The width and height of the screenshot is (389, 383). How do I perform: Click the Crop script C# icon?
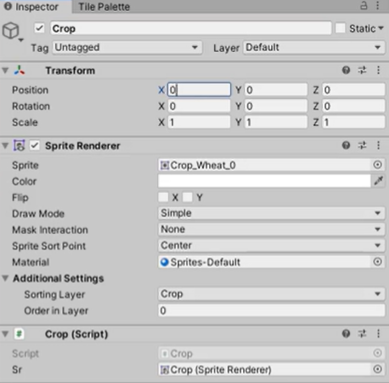[19, 334]
